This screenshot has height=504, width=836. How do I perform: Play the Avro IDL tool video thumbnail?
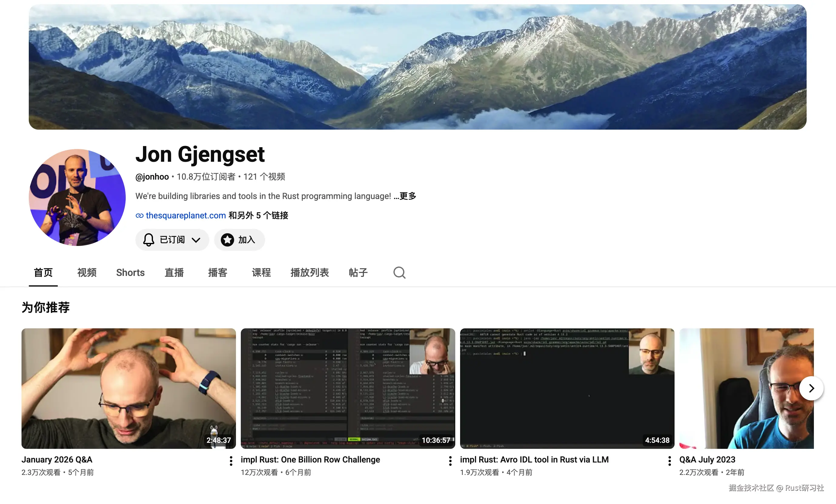click(x=567, y=388)
